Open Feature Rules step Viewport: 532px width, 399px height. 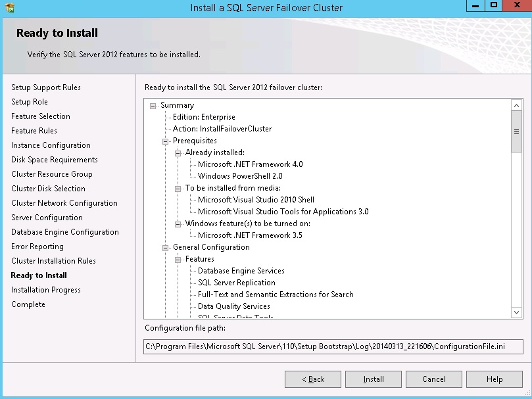[34, 131]
